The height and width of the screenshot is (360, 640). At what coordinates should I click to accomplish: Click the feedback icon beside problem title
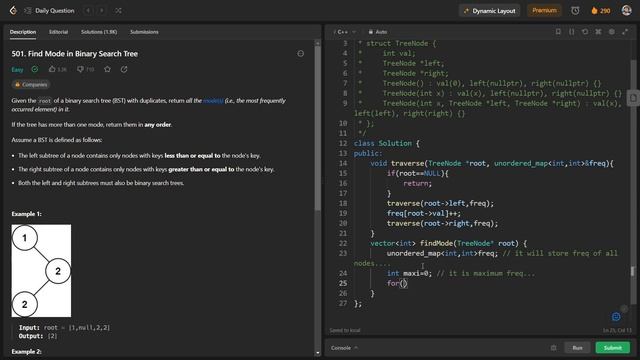click(x=300, y=53)
